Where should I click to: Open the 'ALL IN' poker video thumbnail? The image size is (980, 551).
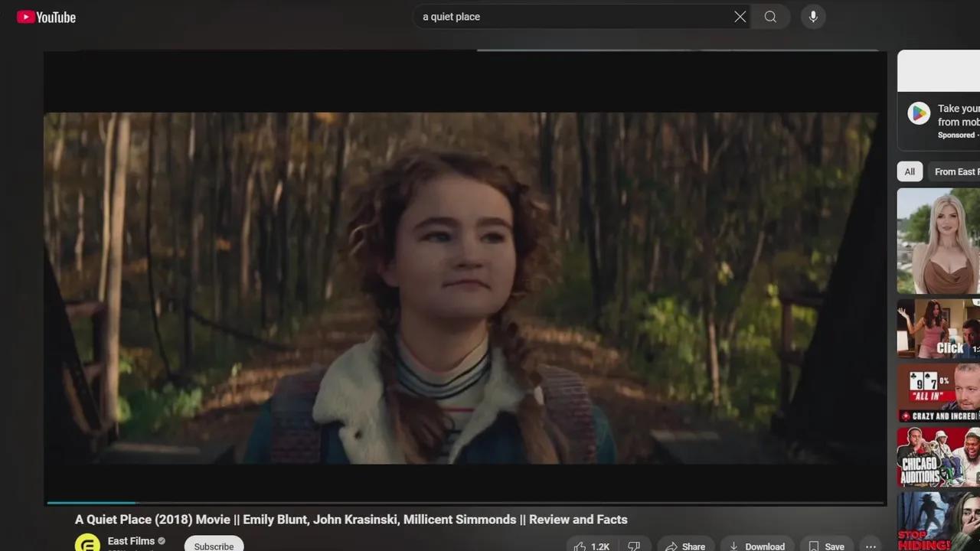coord(939,393)
